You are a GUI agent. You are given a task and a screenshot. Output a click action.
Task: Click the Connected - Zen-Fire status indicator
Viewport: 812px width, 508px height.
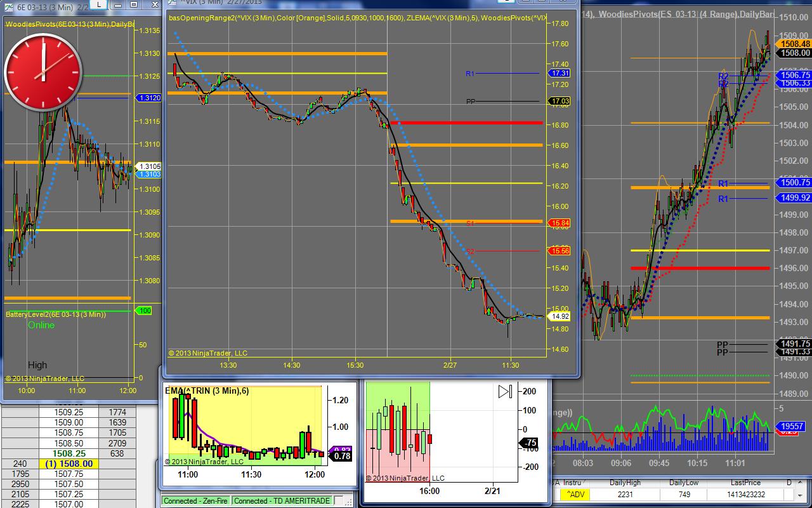[x=195, y=500]
